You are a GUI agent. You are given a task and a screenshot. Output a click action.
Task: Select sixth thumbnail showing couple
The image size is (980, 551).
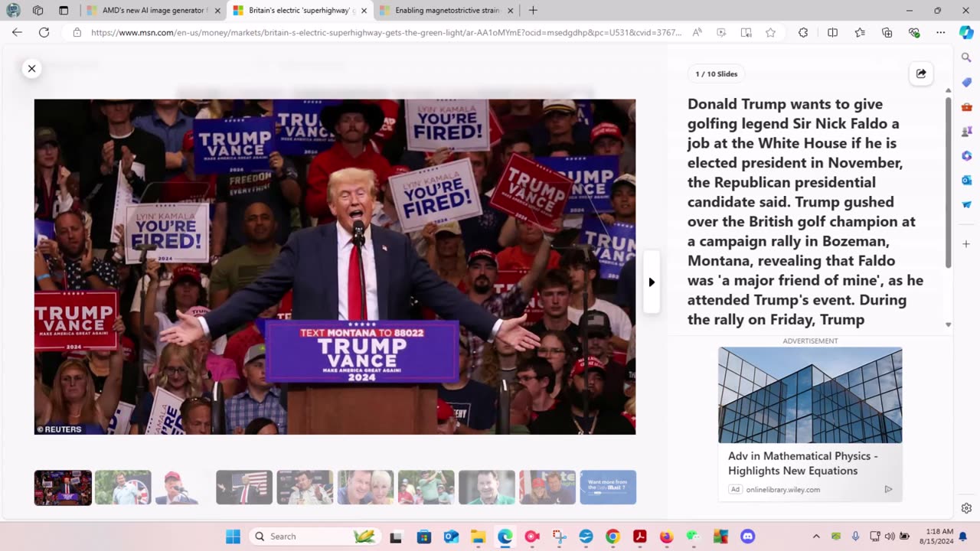(x=365, y=487)
